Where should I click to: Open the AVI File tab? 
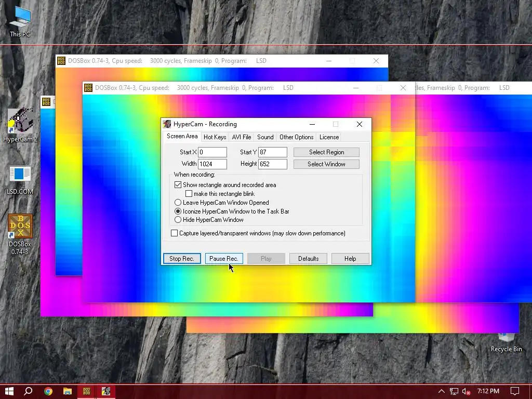(x=242, y=137)
